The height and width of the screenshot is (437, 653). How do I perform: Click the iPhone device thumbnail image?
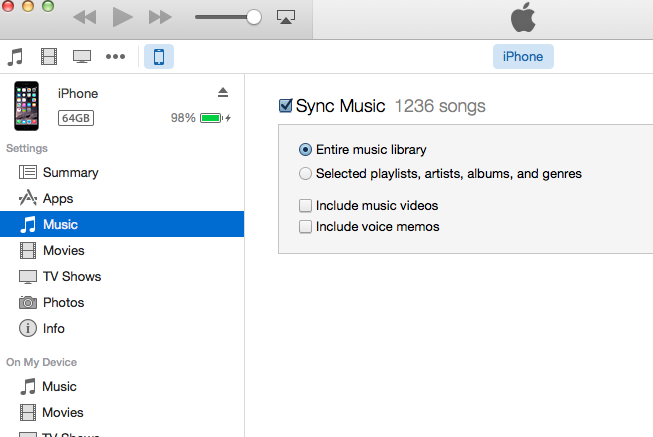(26, 106)
